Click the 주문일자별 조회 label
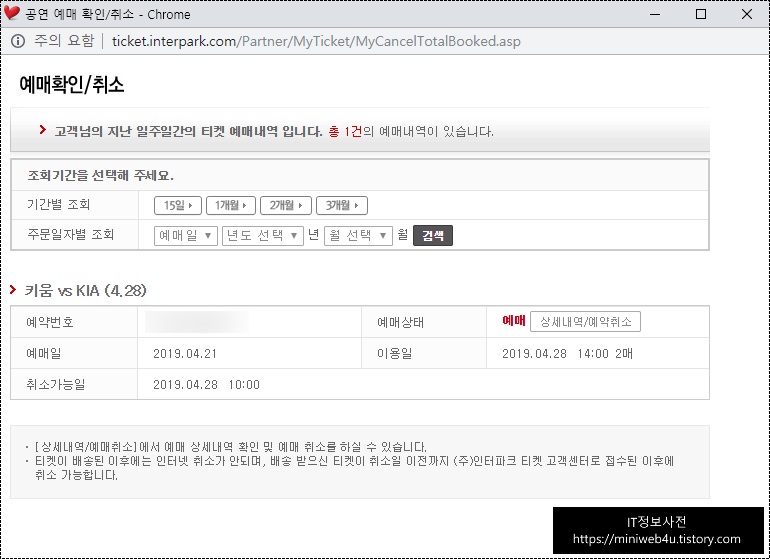This screenshot has height=559, width=770. pyautogui.click(x=71, y=235)
